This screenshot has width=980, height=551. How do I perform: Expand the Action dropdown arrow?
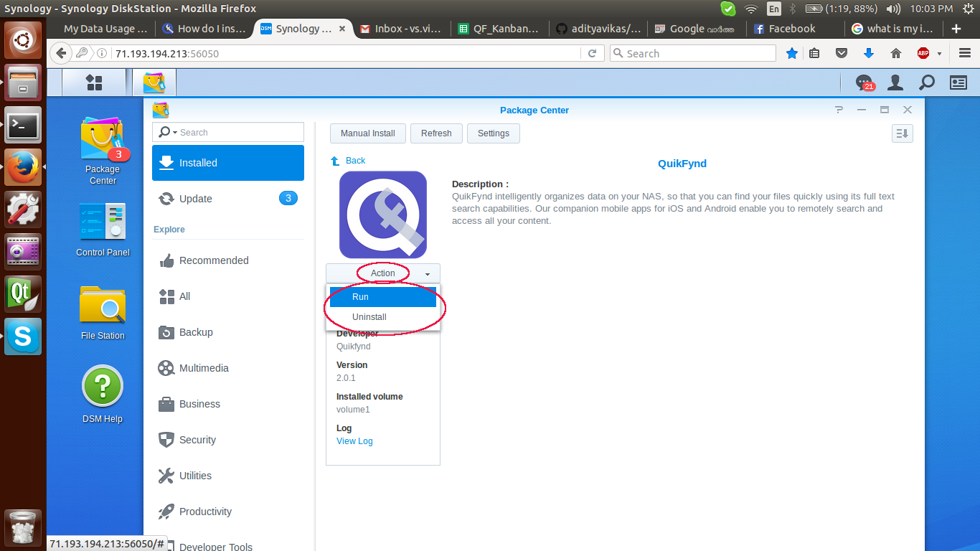point(428,274)
